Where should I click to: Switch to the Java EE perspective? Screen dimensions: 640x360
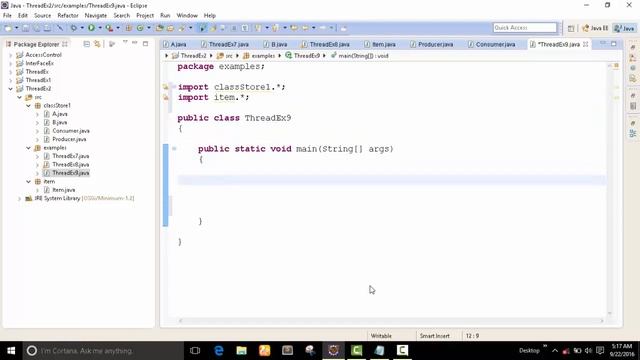point(595,28)
